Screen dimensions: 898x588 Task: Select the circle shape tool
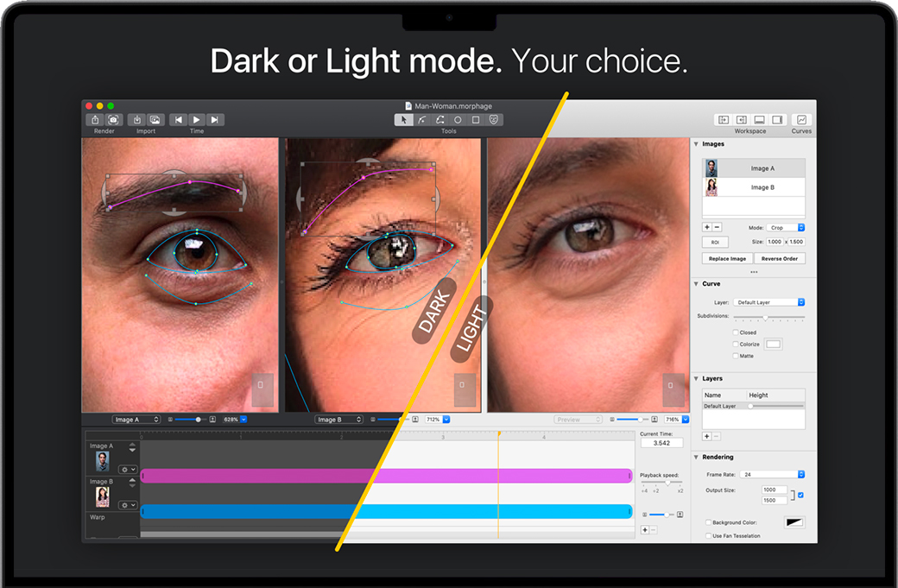pyautogui.click(x=458, y=120)
